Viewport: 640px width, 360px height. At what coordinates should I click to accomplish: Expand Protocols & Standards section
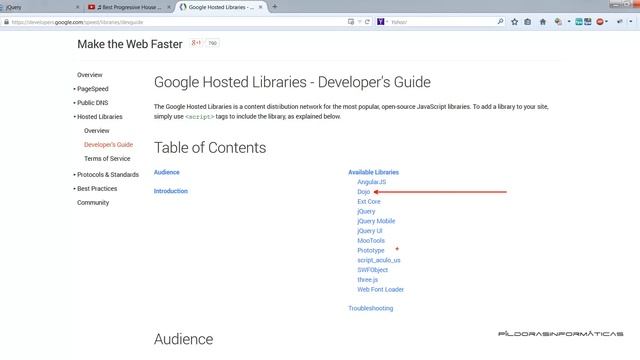(108, 175)
